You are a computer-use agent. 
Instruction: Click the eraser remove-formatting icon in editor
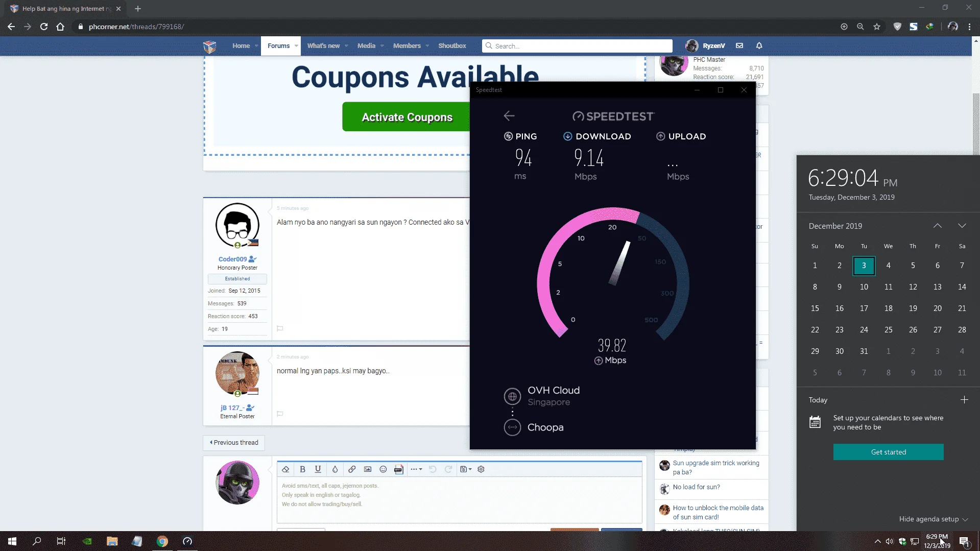click(x=285, y=469)
